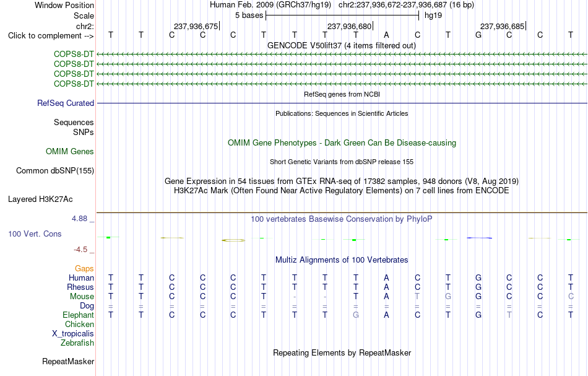Click the 'Click to complement -->' label
Screen dimensions: 588x376
[x=51, y=36]
